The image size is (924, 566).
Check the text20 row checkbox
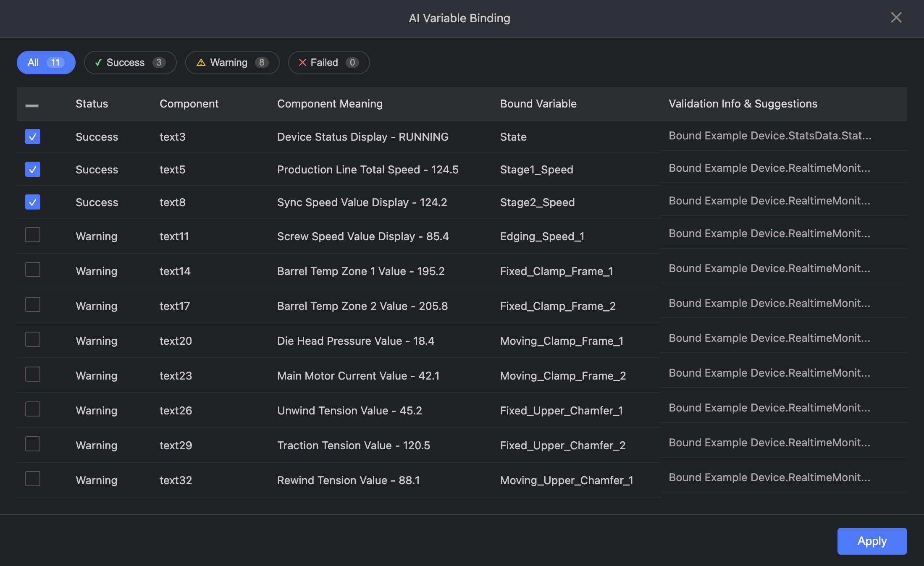click(33, 339)
